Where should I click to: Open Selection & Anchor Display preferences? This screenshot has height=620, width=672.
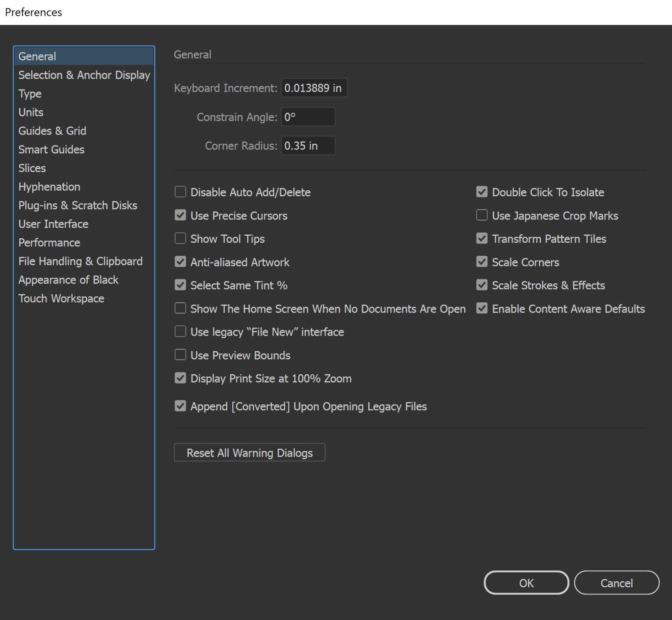(x=84, y=75)
